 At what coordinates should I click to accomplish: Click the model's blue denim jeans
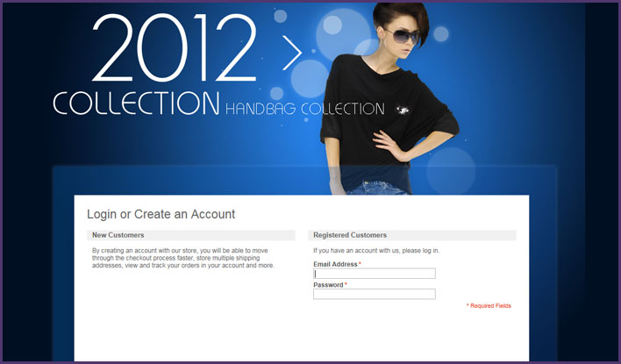377,188
